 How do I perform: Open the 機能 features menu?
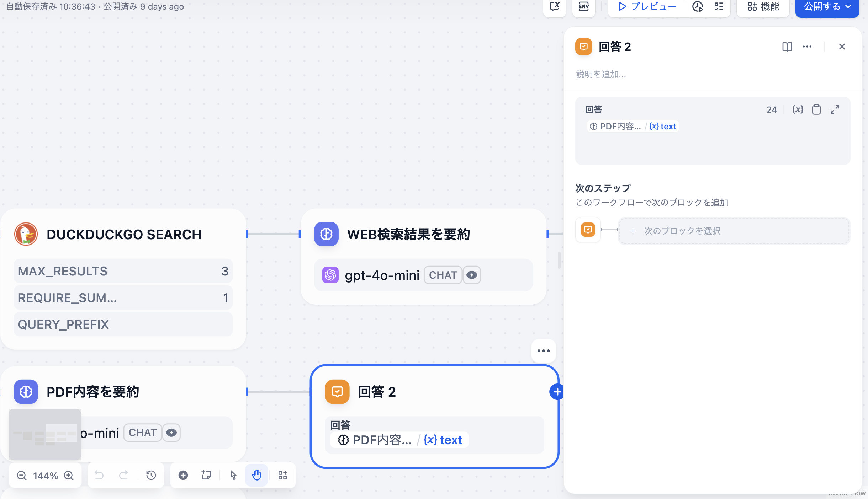point(762,6)
